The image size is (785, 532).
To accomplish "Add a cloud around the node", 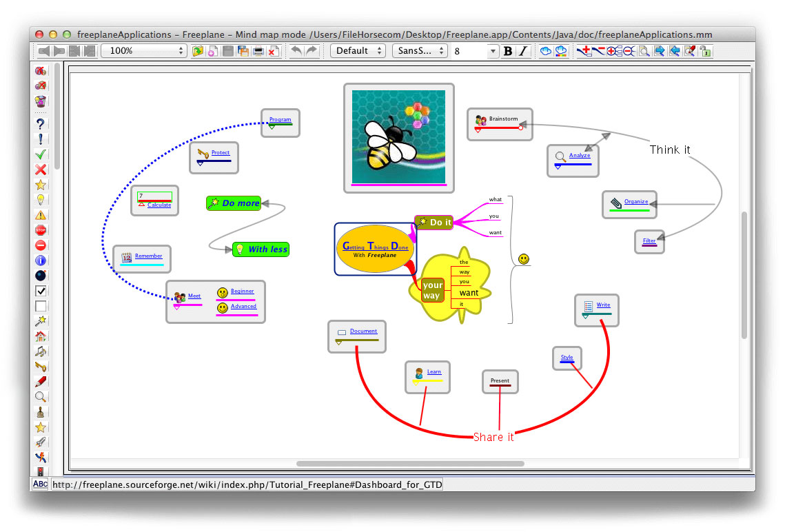I will point(546,51).
